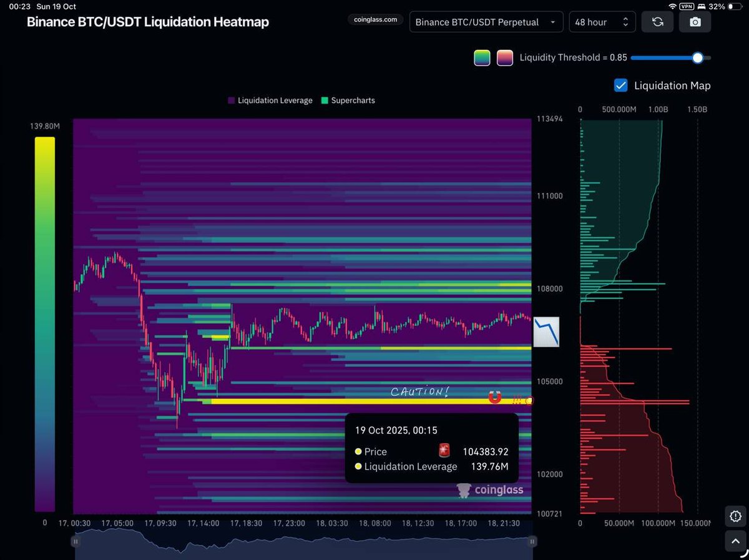Image resolution: width=749 pixels, height=560 pixels.
Task: Click the coinglass.com badge link
Action: click(x=375, y=19)
